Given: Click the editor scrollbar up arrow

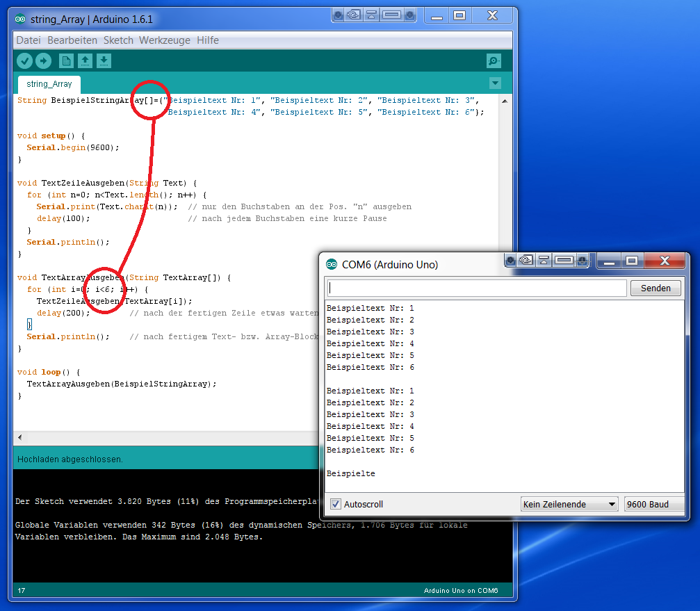Looking at the screenshot, I should coord(505,101).
